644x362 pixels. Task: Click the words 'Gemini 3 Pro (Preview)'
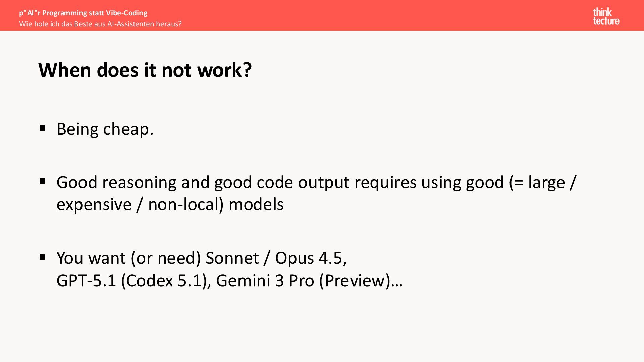click(303, 280)
